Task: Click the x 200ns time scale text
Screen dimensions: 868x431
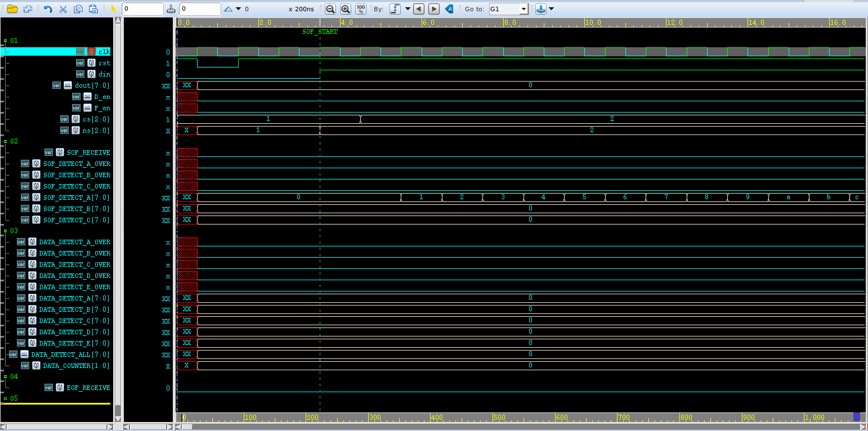Action: click(x=301, y=9)
